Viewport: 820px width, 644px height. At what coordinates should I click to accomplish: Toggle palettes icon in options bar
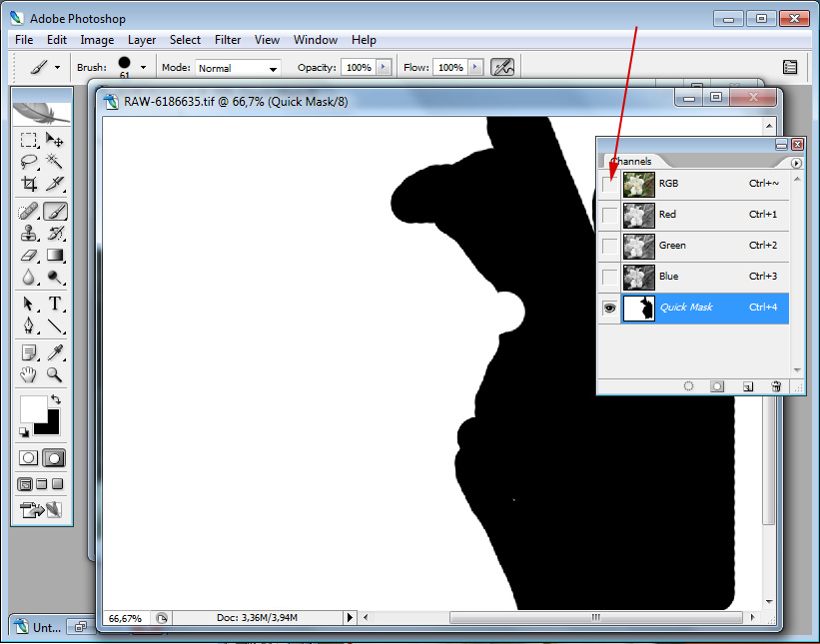click(x=790, y=68)
